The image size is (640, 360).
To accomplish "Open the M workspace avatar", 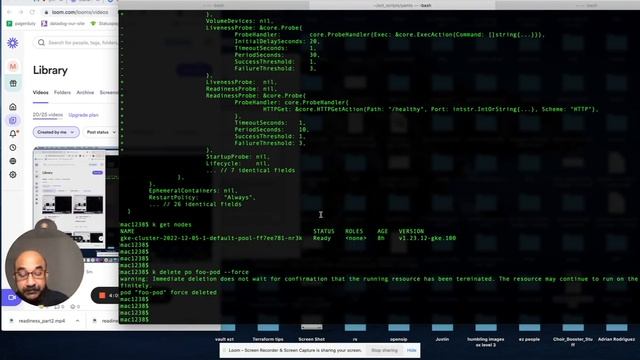I will (13, 66).
